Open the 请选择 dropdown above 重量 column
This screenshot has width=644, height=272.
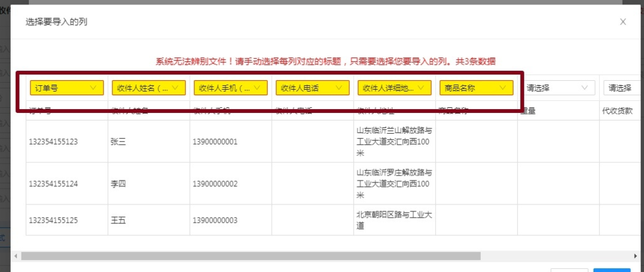(558, 88)
